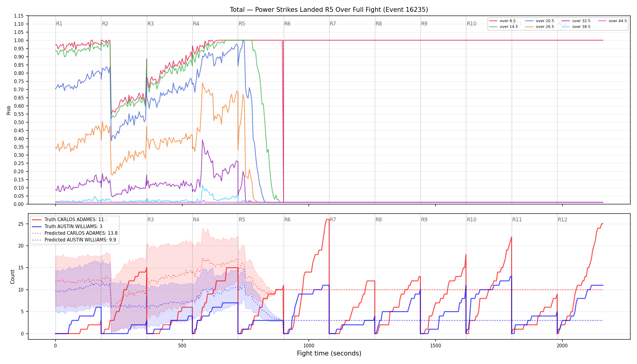
Task: Select the 'over 38.5' legend label
Action: pyautogui.click(x=581, y=27)
